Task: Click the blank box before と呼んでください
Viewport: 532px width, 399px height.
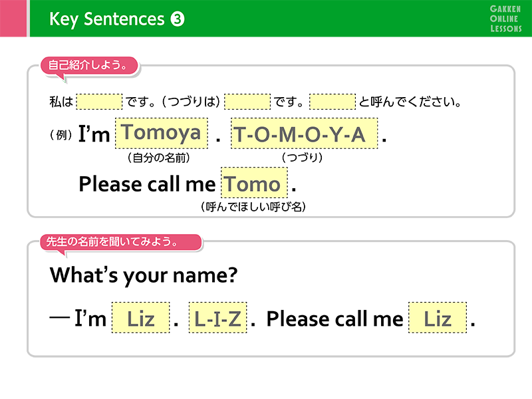Action: click(332, 102)
